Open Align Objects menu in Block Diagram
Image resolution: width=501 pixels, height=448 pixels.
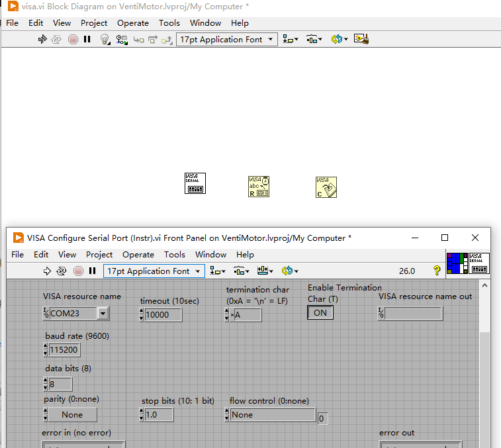[290, 39]
